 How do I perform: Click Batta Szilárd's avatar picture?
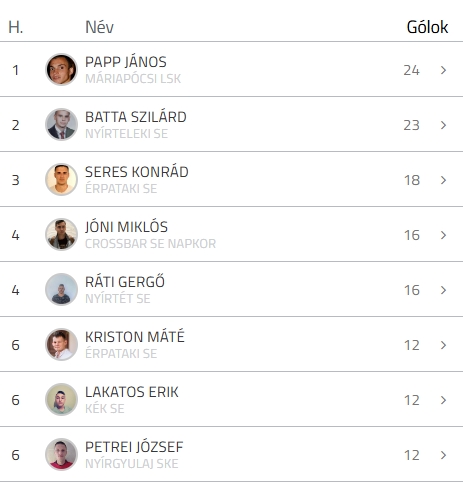(x=61, y=124)
